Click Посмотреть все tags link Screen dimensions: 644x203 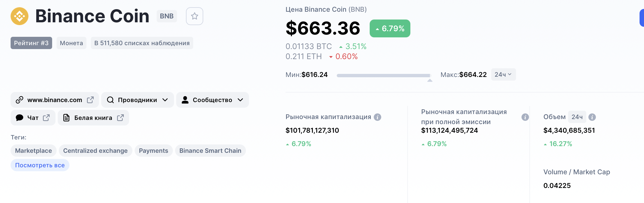[x=40, y=165]
